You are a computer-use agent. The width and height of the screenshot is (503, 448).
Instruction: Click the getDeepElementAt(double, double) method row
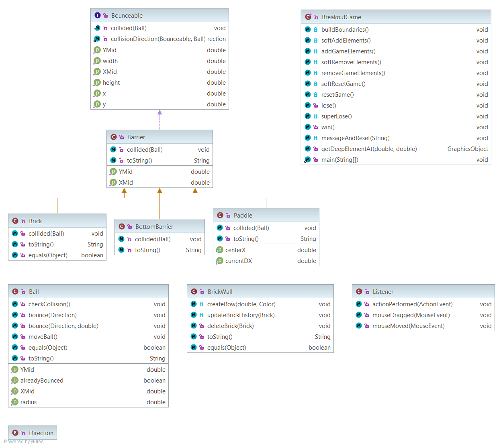(x=396, y=149)
